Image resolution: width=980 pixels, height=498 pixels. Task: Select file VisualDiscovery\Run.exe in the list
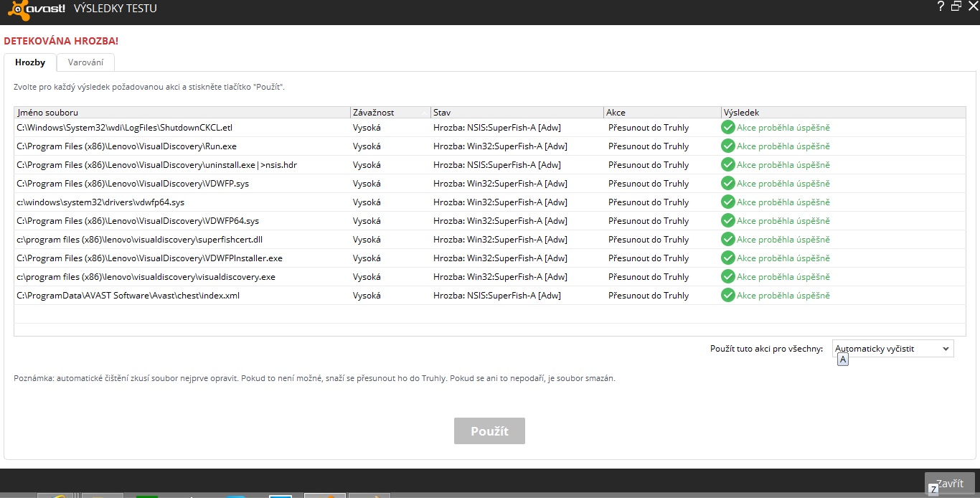click(126, 146)
